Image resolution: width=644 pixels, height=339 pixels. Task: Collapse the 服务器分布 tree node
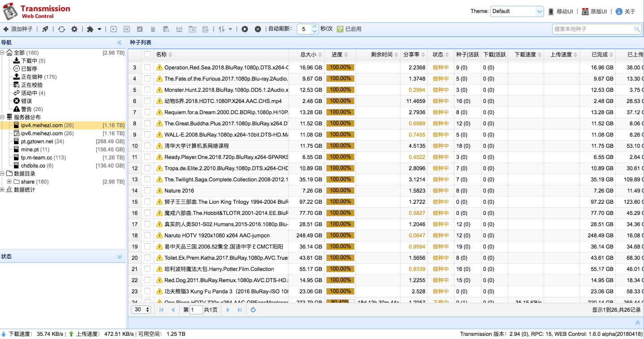(3, 117)
